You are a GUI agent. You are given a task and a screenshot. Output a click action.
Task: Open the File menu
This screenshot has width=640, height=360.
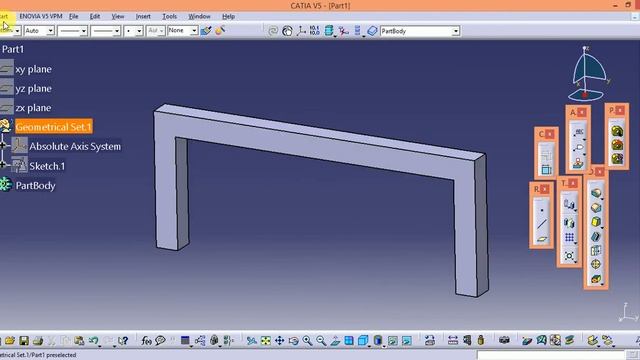click(73, 16)
